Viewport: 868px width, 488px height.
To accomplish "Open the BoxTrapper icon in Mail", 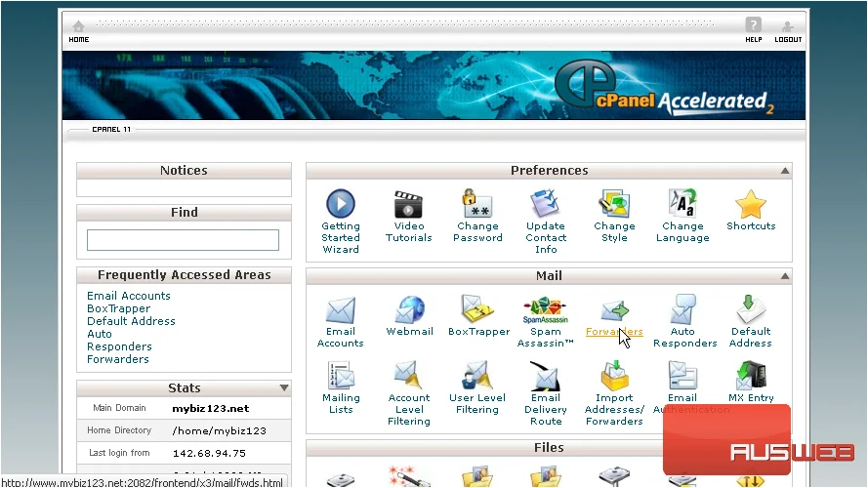I will [x=477, y=308].
